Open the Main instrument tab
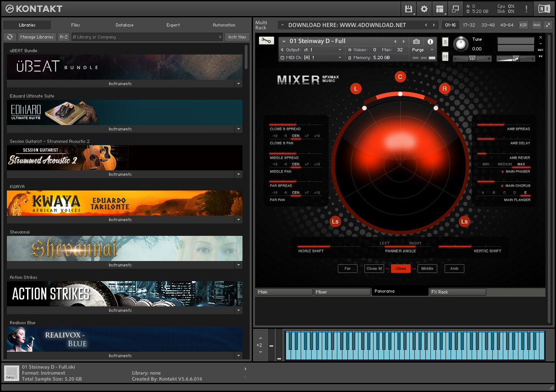 pos(284,292)
